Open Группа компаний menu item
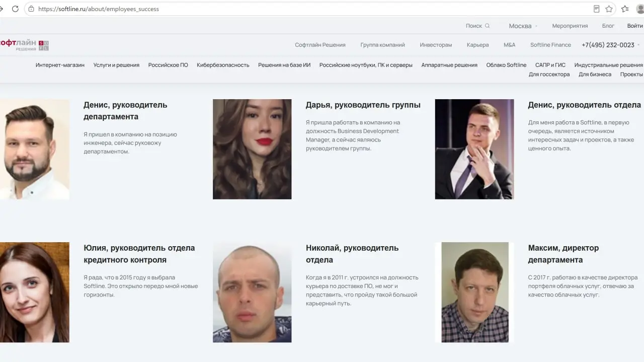 pos(382,45)
